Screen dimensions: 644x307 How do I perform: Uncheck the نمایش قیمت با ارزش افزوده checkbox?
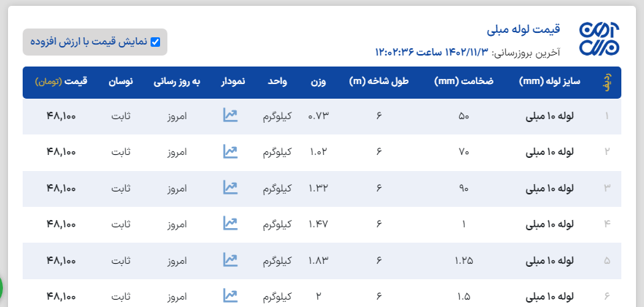[155, 42]
